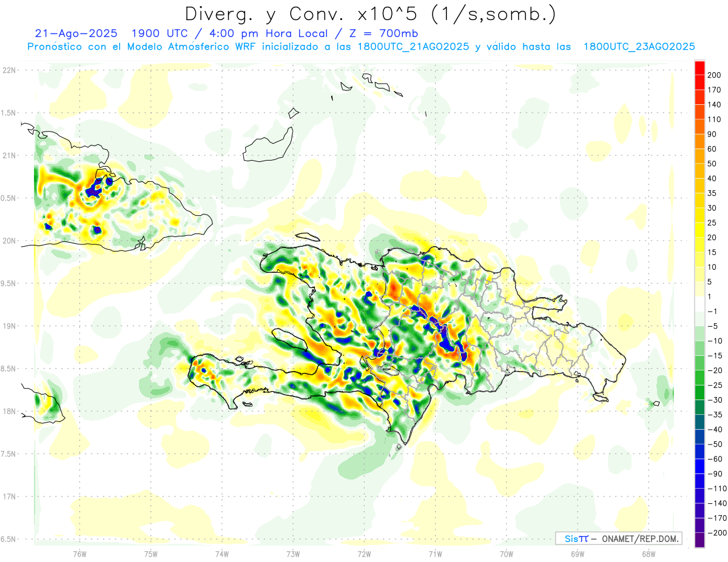Click the '-200' color scale label

[x=716, y=533]
